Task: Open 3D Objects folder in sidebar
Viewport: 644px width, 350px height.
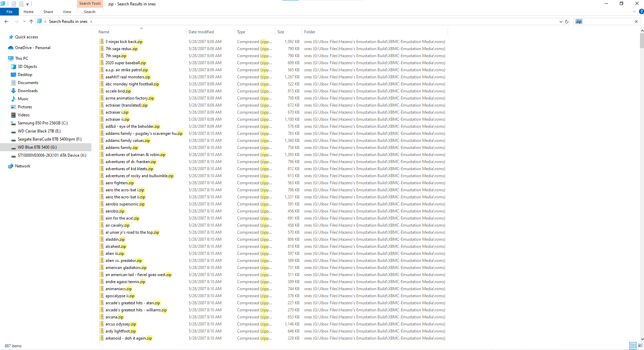Action: click(27, 67)
